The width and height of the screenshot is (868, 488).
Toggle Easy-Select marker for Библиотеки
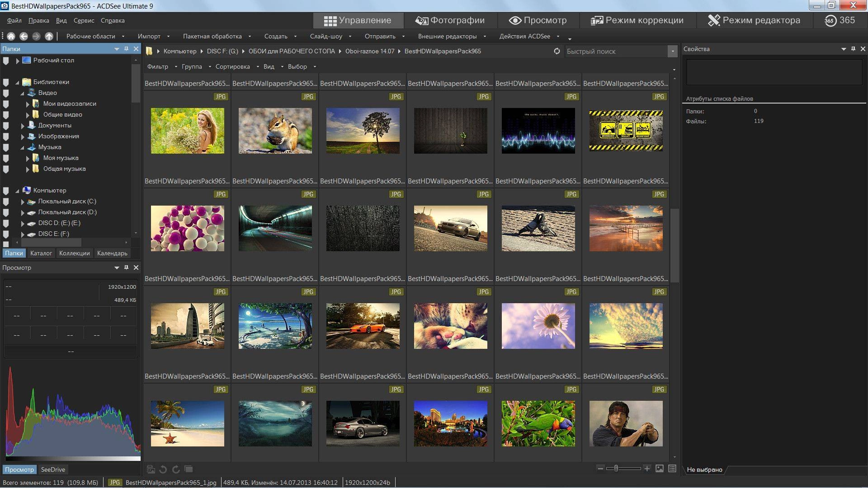point(6,82)
